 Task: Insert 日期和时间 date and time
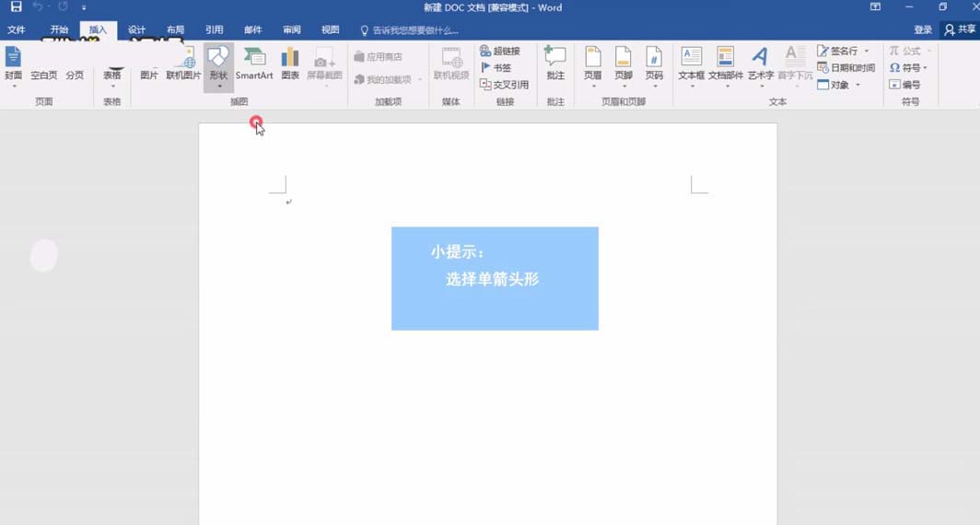pyautogui.click(x=846, y=67)
